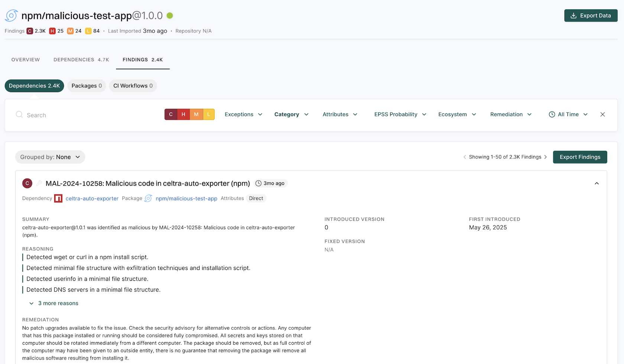
Task: Click 'Detected userinfo in a minimal file structure.'
Action: 87,279
